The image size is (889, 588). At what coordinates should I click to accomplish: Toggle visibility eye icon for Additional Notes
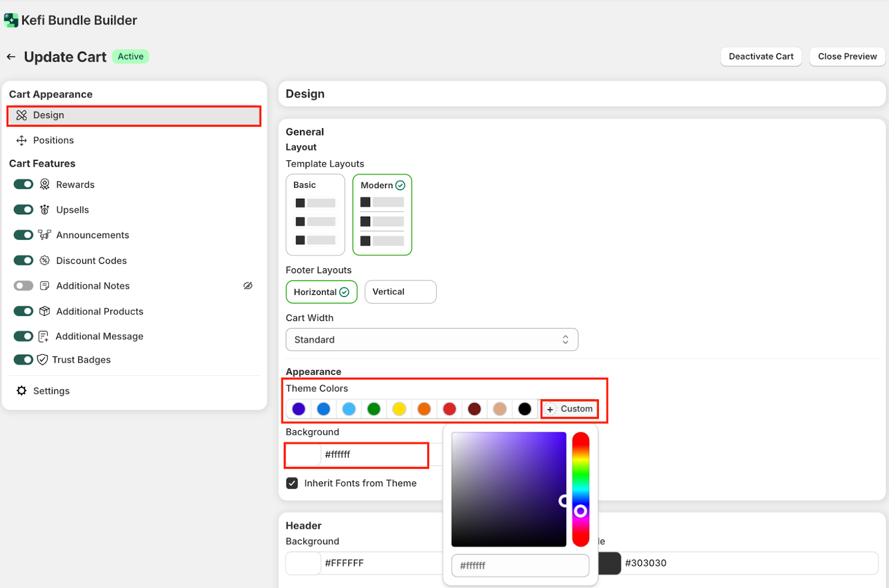[248, 286]
